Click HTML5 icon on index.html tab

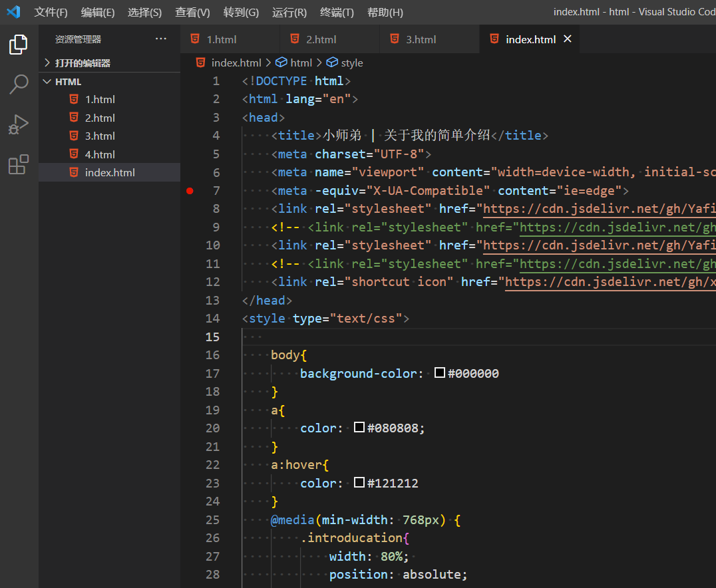[x=494, y=39]
